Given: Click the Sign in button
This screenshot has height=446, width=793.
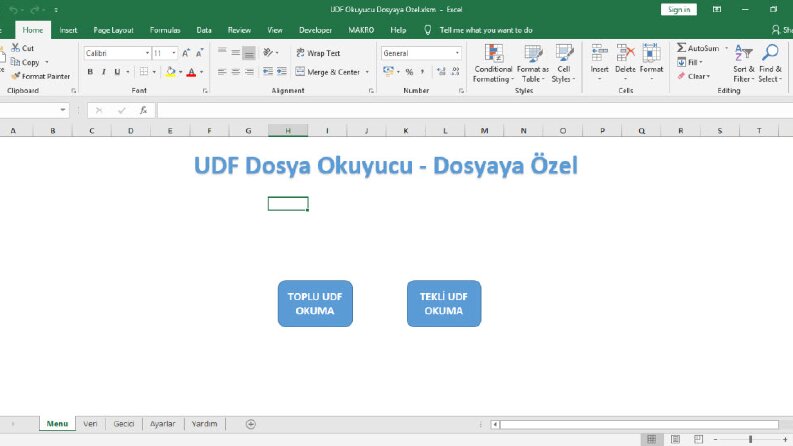Looking at the screenshot, I should coord(679,9).
